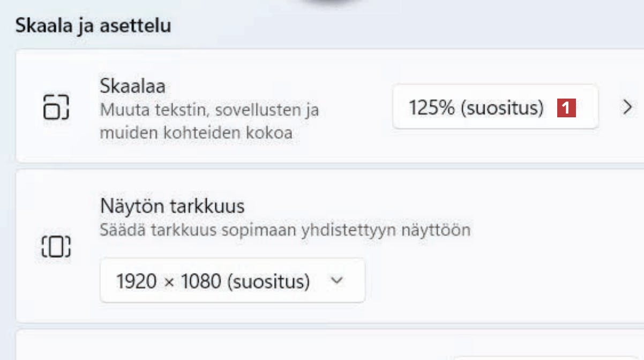Click the "Säädä tarkkuus sopimaan yhdistettyyn näyttöön" description
This screenshot has width=644, height=360.
click(x=285, y=230)
